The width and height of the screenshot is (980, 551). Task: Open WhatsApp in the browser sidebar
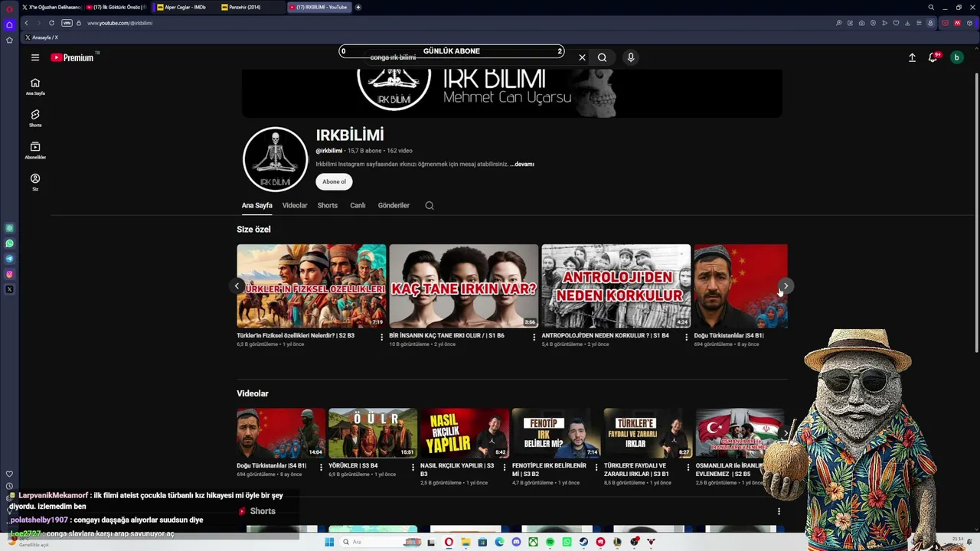(x=9, y=243)
